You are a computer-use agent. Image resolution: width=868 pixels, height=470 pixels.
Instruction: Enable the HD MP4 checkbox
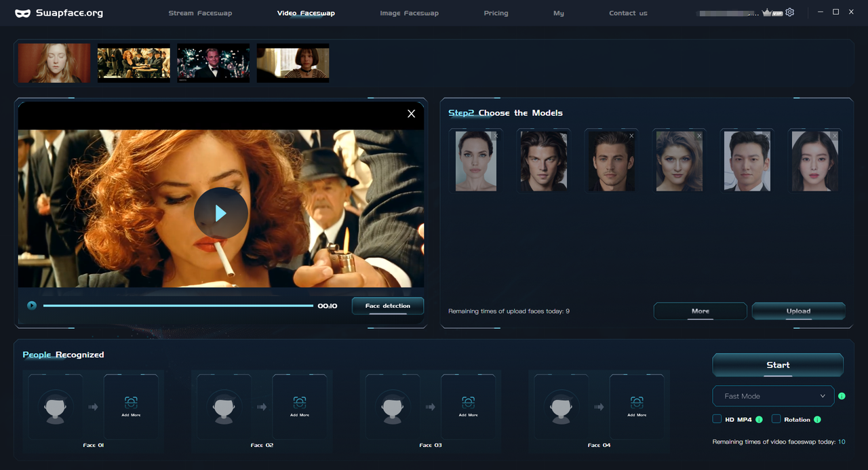pos(717,419)
